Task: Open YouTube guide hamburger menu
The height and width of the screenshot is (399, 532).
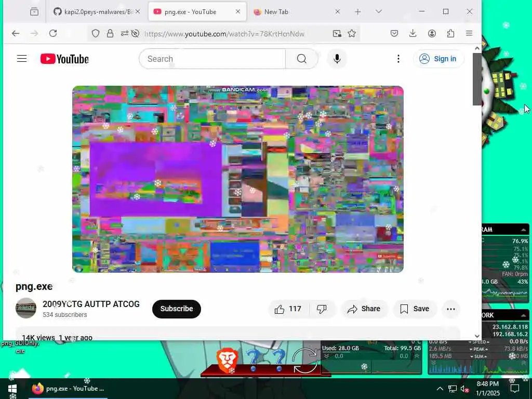Action: point(22,59)
